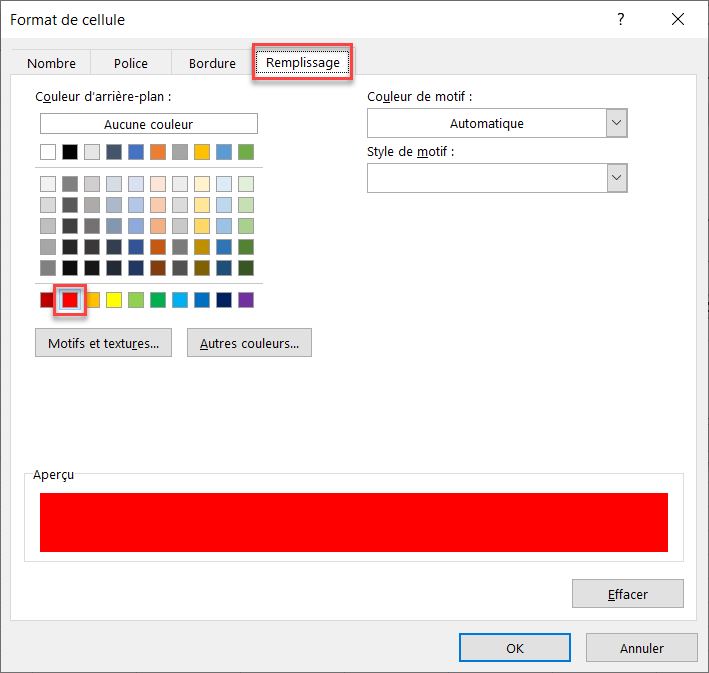Confirm with the OK button
Image resolution: width=709 pixels, height=673 pixels.
[x=515, y=648]
